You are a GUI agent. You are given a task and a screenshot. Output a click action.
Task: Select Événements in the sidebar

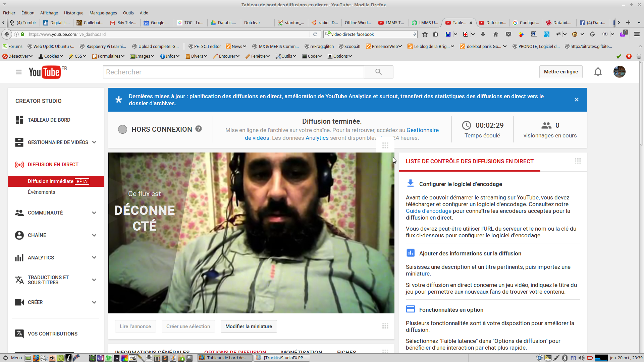tap(42, 192)
